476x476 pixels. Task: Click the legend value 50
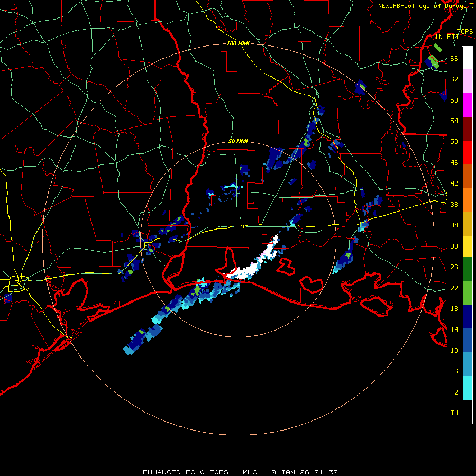tap(454, 142)
